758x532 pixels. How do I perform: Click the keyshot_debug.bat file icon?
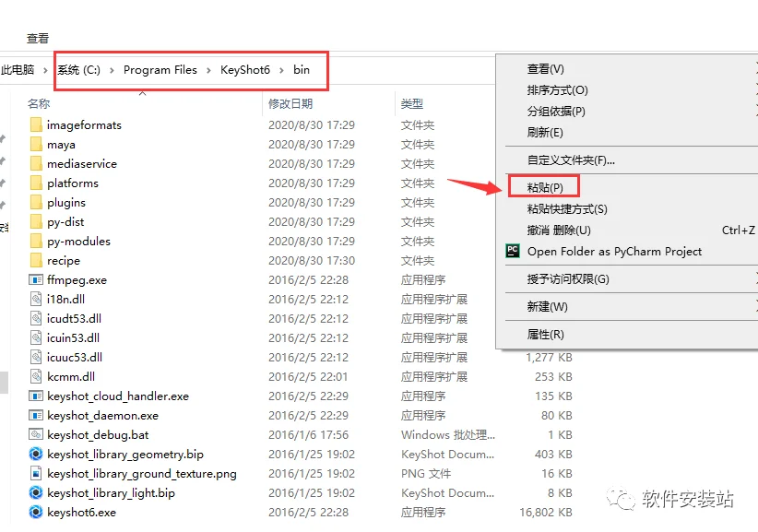(36, 434)
